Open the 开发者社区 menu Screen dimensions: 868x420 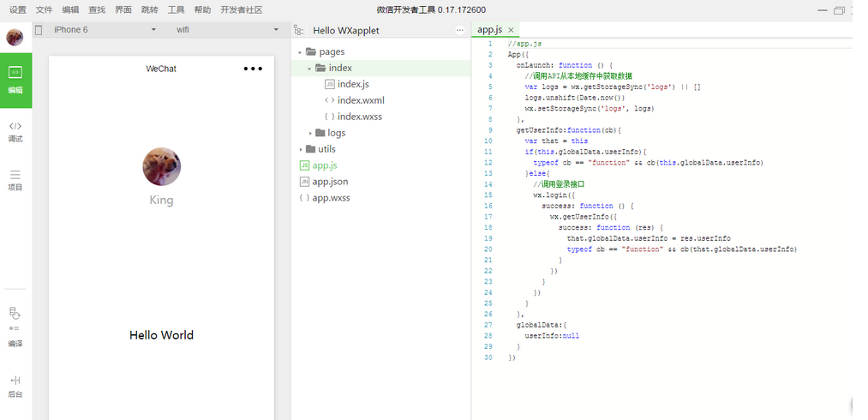(242, 10)
